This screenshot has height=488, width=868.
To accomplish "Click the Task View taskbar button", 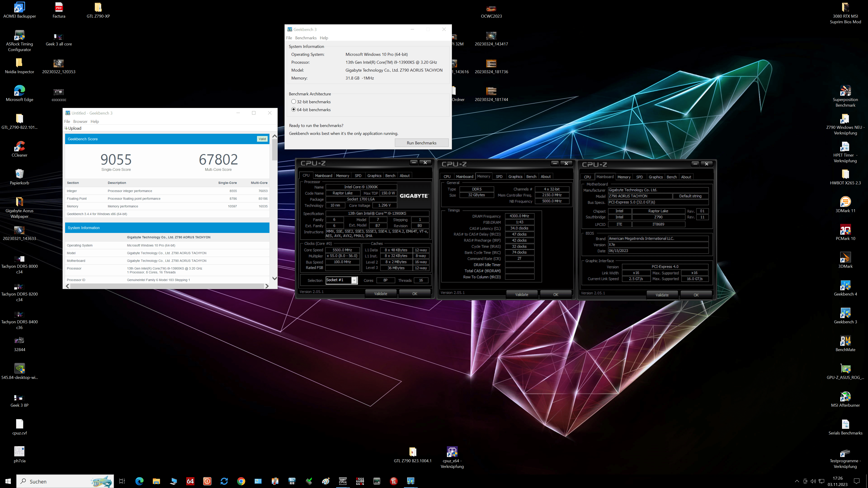I will 122,481.
